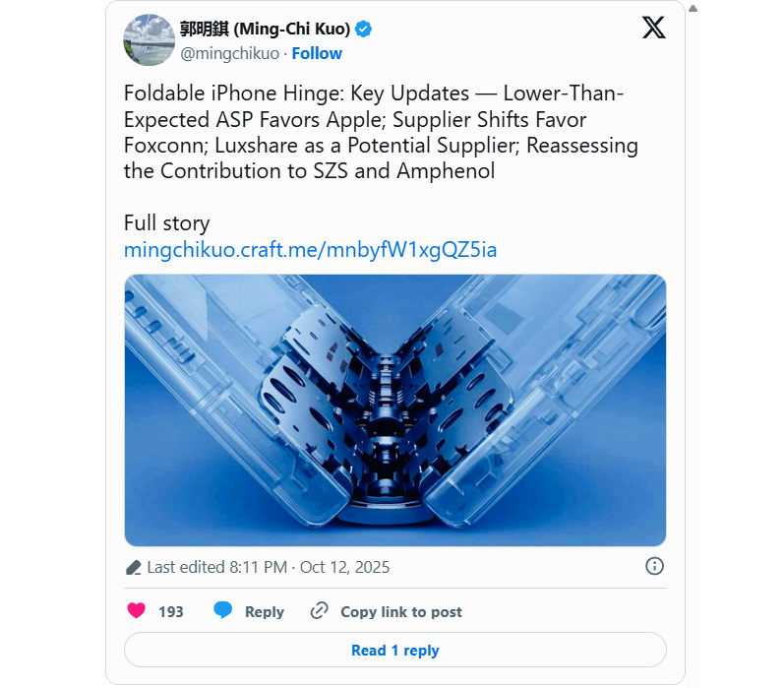The width and height of the screenshot is (784, 688).
Task: Open the Twitter ads info icon
Action: pyautogui.click(x=654, y=566)
